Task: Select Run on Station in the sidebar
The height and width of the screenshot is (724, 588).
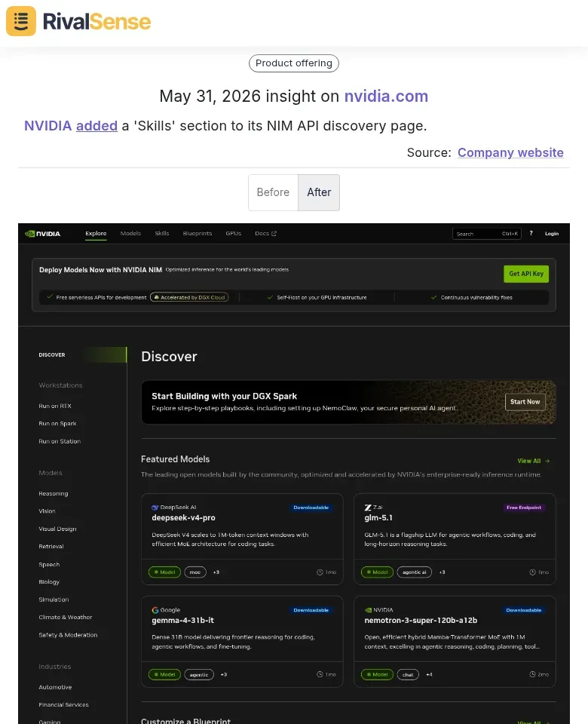Action: 60,441
